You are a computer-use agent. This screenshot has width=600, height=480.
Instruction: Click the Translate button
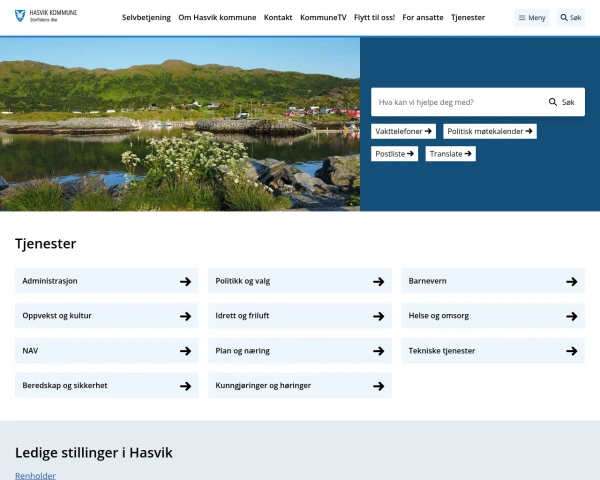(450, 154)
